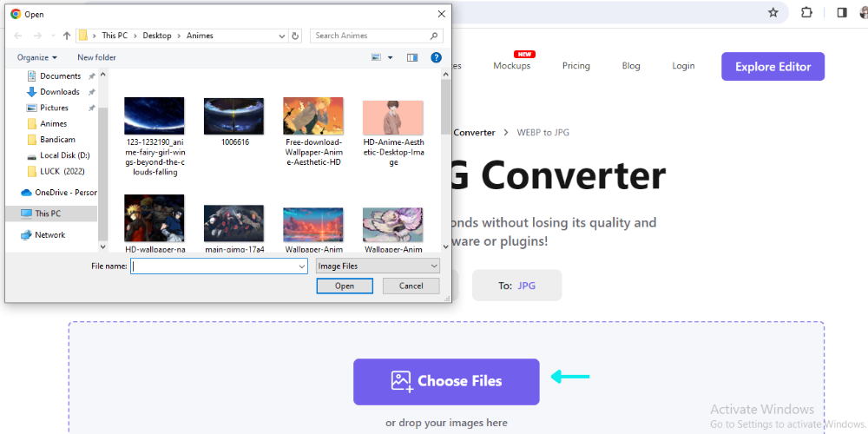The image size is (868, 434).
Task: Open the Mockups menu item
Action: tap(512, 66)
